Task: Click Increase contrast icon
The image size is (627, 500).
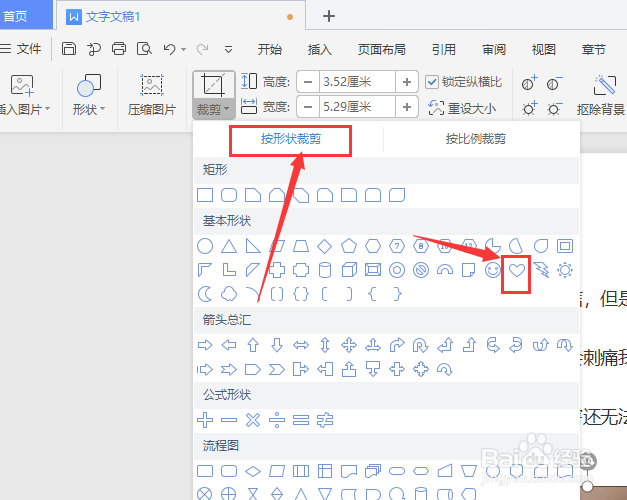Action: pos(529,84)
